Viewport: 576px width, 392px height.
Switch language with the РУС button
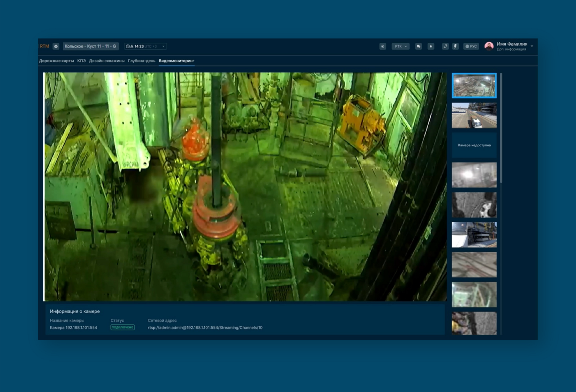tap(471, 46)
